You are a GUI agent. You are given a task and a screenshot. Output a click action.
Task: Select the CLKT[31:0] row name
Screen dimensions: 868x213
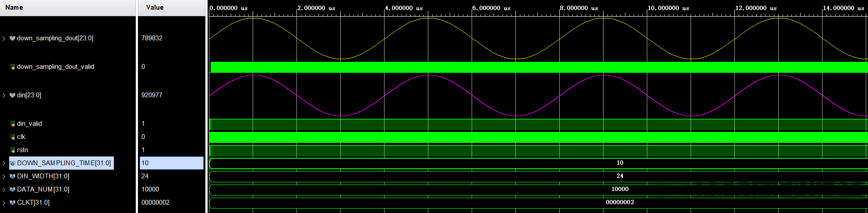[33, 202]
